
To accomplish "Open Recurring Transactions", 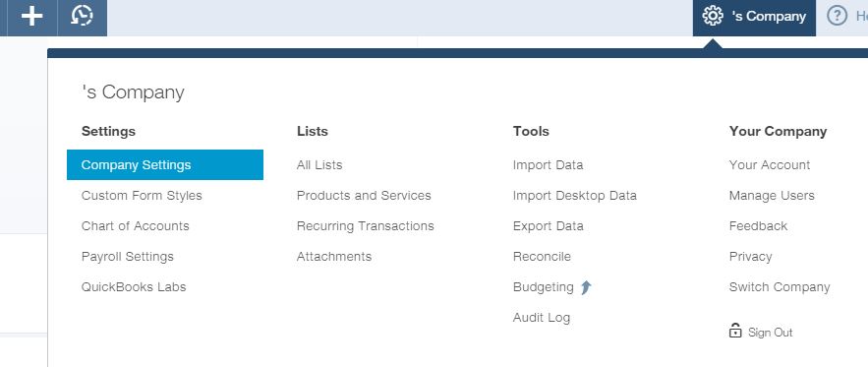I will pyautogui.click(x=366, y=226).
